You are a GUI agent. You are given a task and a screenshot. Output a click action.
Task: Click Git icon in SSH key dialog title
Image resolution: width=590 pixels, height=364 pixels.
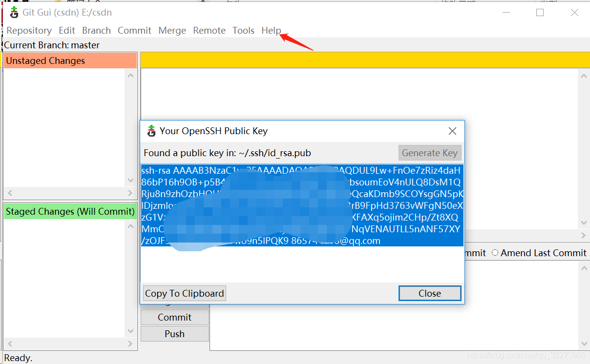click(151, 131)
